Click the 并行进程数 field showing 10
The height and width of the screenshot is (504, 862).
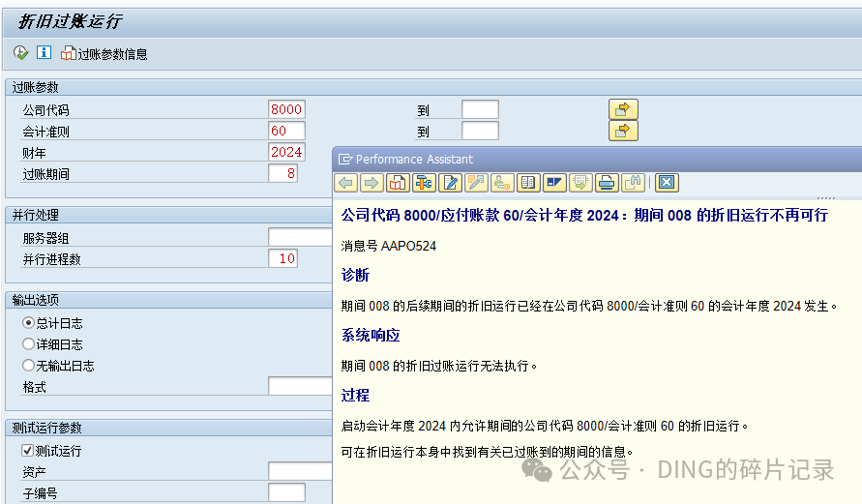pyautogui.click(x=283, y=258)
